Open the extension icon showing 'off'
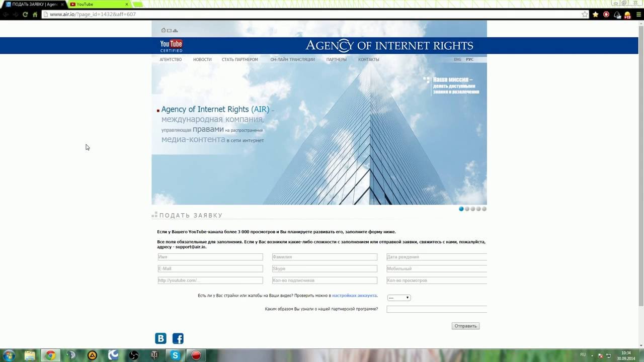This screenshot has height=362, width=644. pos(617,15)
